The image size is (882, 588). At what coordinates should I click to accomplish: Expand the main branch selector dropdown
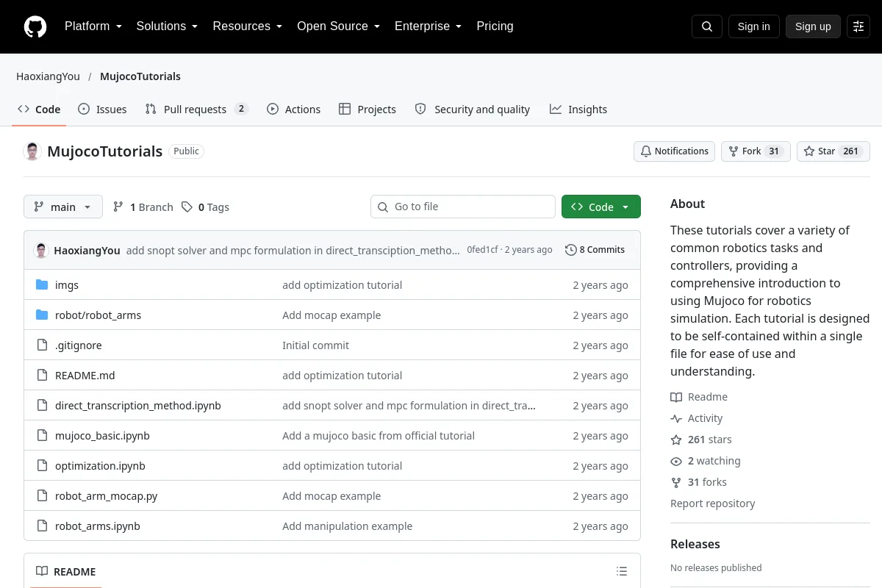pos(63,207)
